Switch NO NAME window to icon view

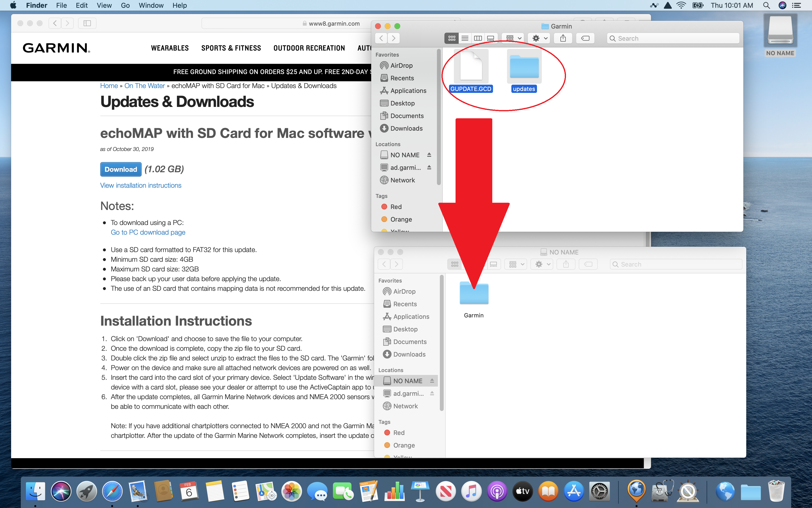[454, 264]
